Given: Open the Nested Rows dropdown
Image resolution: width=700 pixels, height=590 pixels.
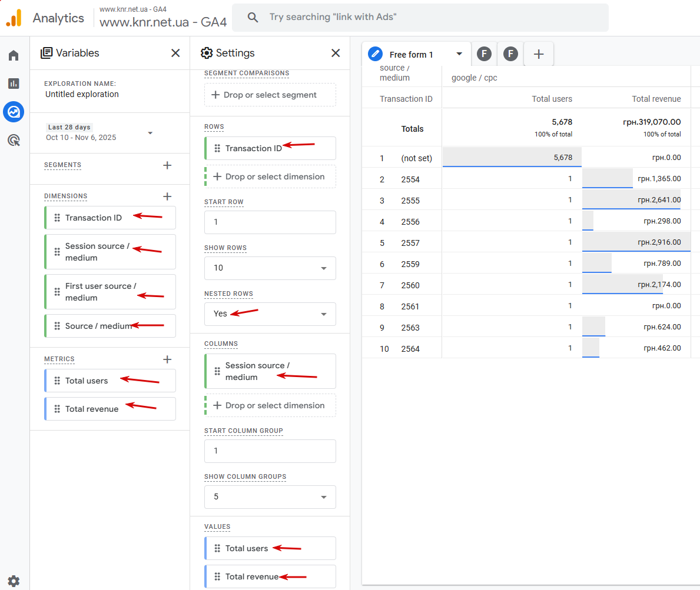Looking at the screenshot, I should pos(270,314).
